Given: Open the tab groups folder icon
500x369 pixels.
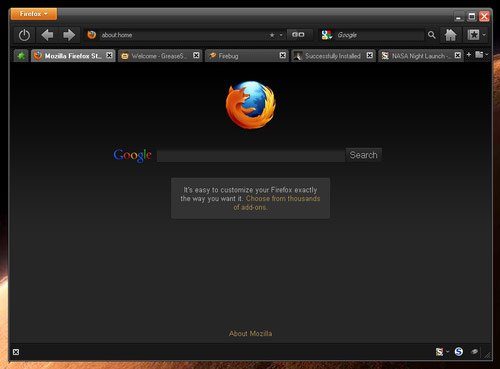Looking at the screenshot, I should [479, 54].
